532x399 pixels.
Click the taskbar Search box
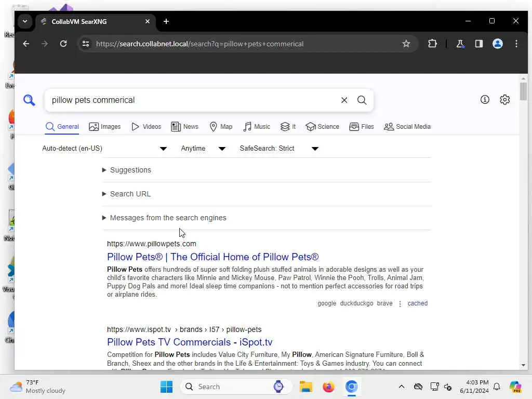tap(236, 387)
